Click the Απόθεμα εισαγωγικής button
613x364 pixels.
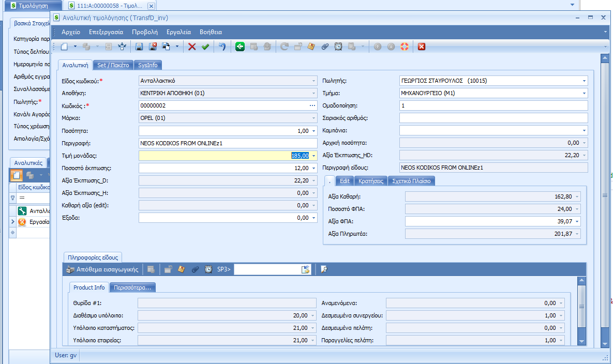click(x=102, y=269)
